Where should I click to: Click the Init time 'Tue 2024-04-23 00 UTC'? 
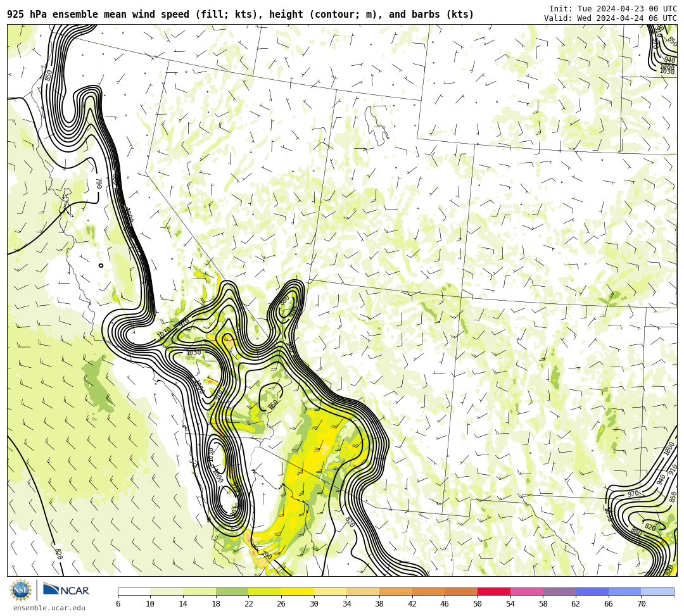[x=627, y=9]
